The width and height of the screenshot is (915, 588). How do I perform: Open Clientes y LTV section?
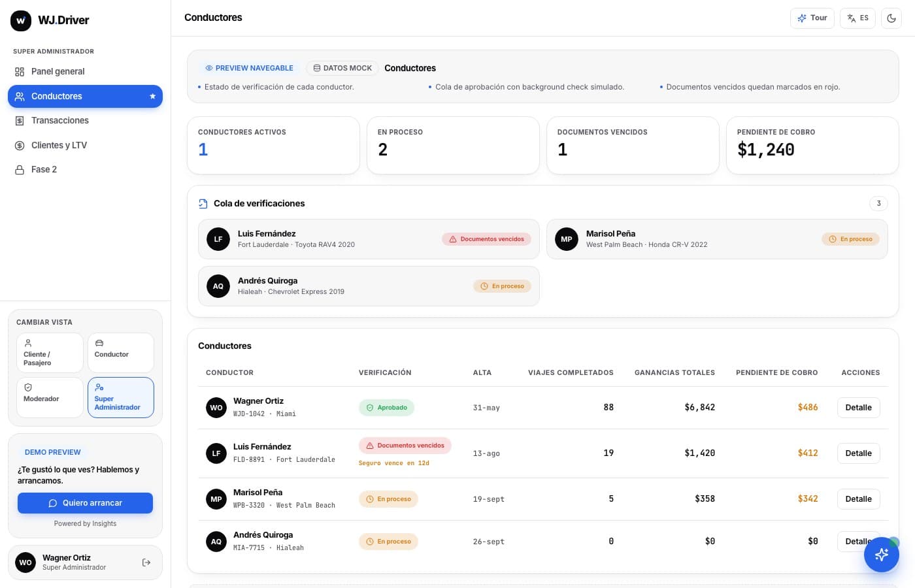pos(85,145)
